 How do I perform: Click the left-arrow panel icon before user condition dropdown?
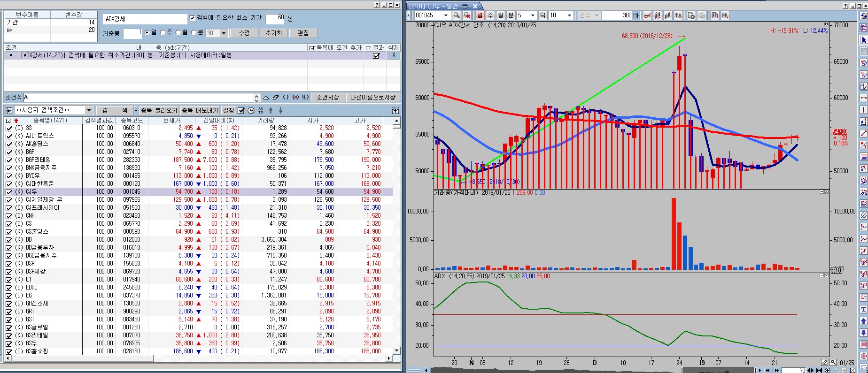pos(9,111)
